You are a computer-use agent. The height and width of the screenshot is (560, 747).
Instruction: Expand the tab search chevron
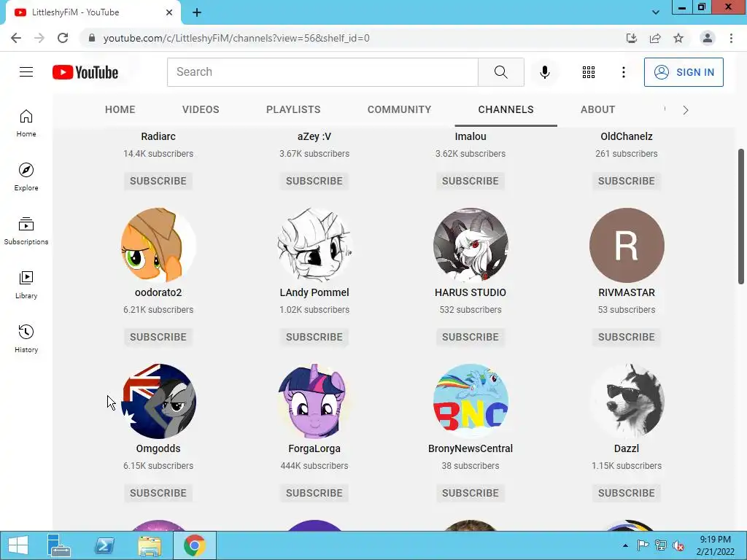(656, 12)
